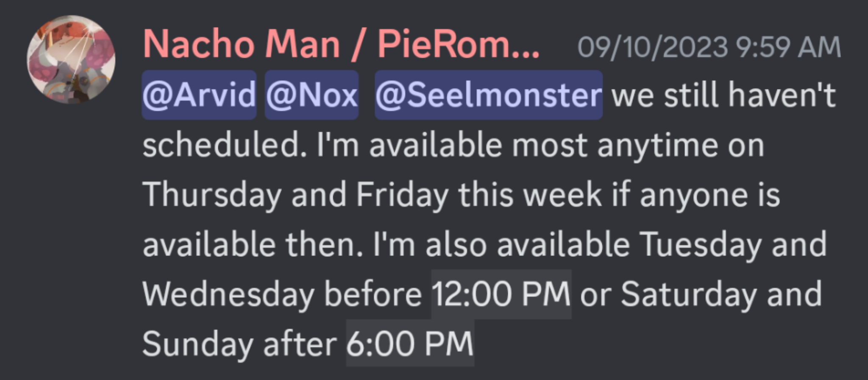Click the word "before" in the message
868x380 pixels.
373,294
